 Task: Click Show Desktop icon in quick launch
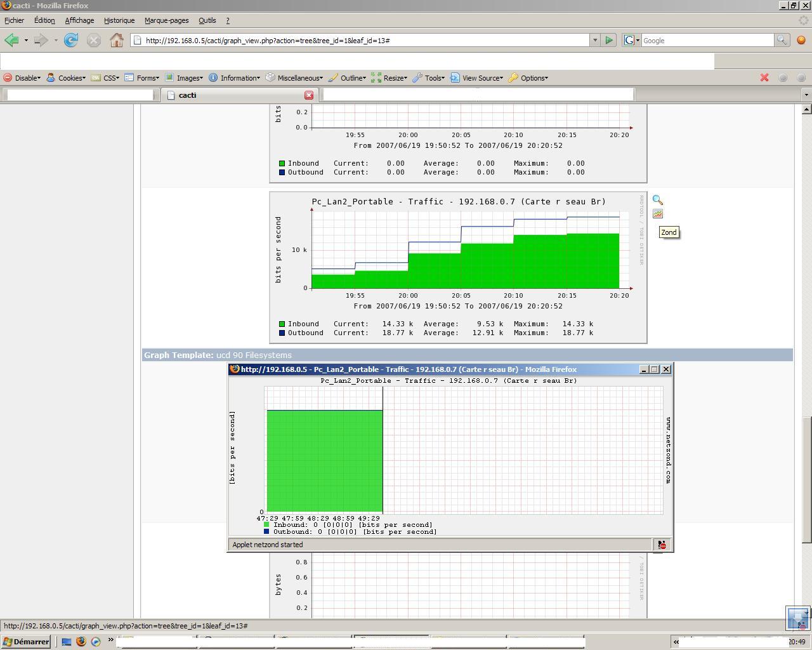click(66, 642)
